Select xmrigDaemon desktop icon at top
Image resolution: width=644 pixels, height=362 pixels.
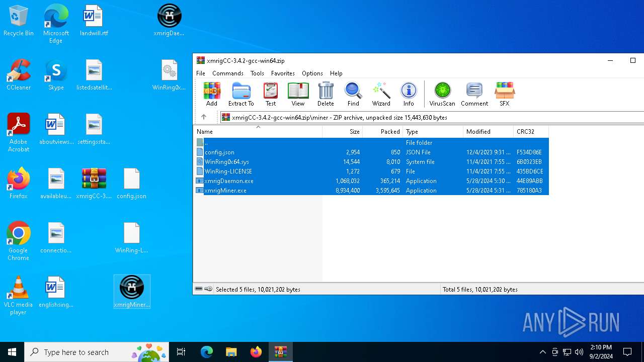tap(169, 21)
